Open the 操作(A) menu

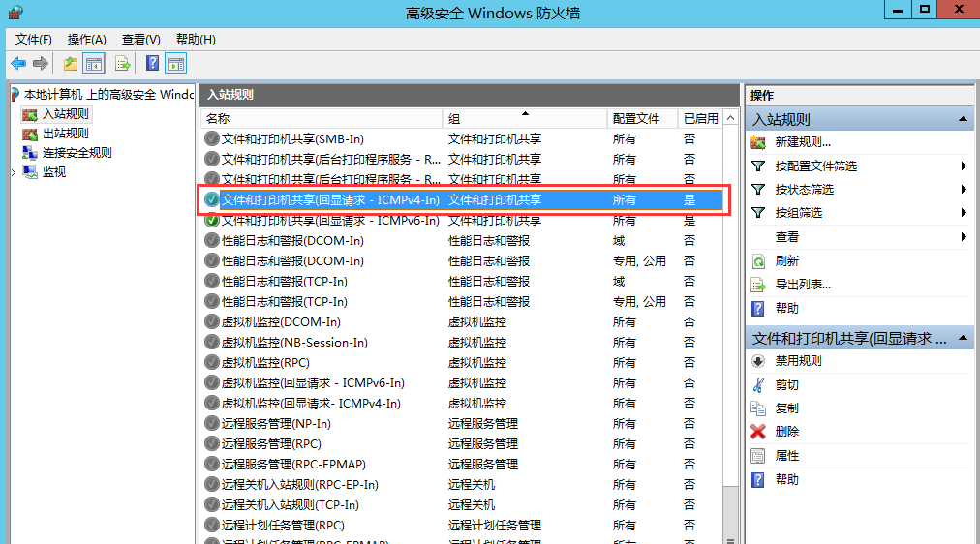click(86, 39)
